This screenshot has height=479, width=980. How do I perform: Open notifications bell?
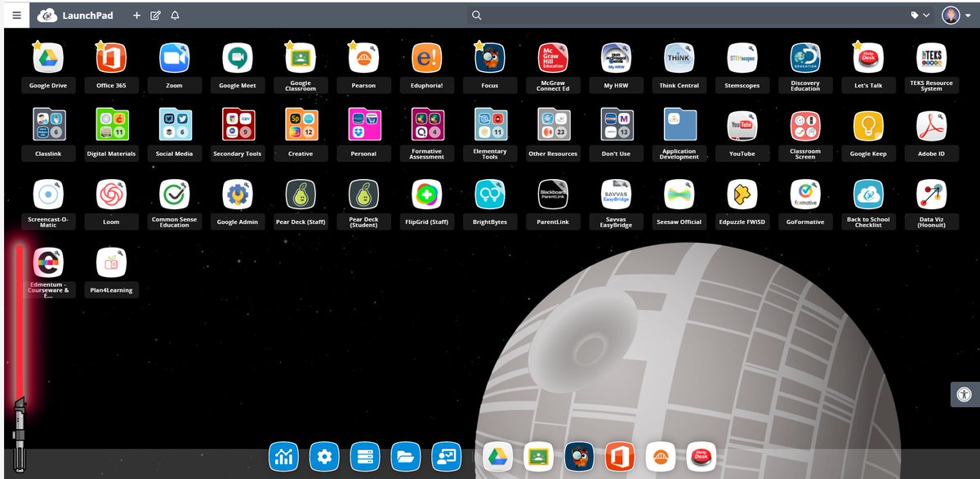coord(175,15)
